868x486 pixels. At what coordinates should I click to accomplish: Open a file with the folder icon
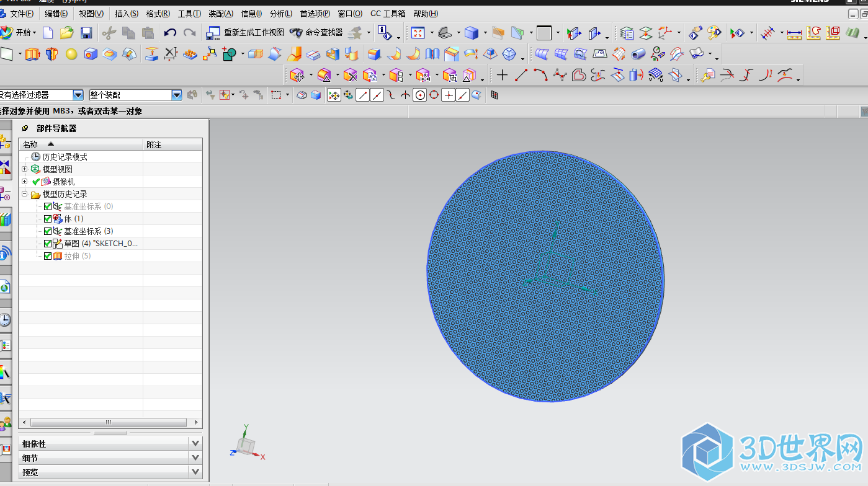click(x=66, y=32)
